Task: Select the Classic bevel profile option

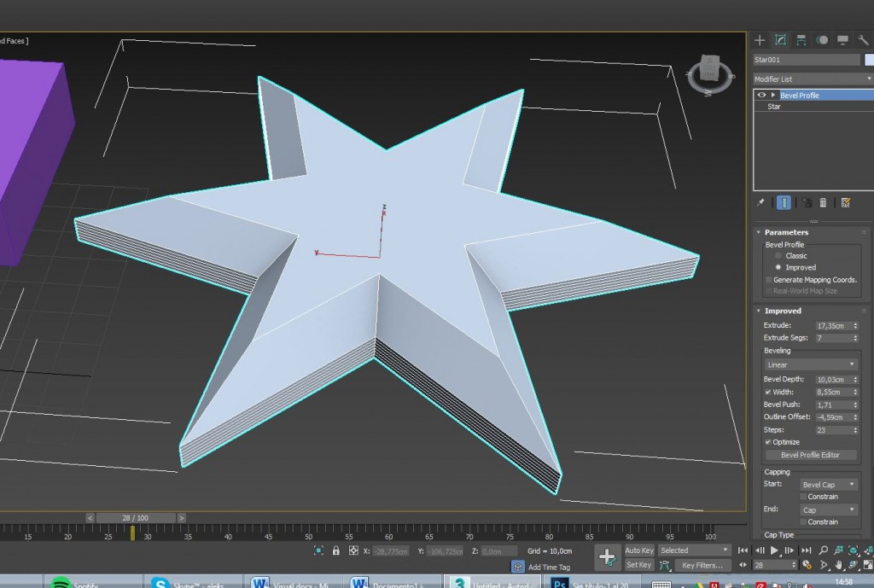Action: click(777, 255)
